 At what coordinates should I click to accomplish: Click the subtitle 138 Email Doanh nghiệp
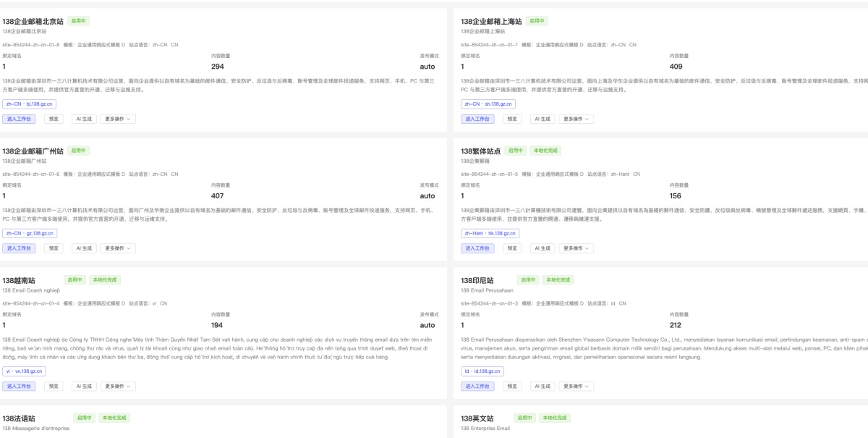31,290
